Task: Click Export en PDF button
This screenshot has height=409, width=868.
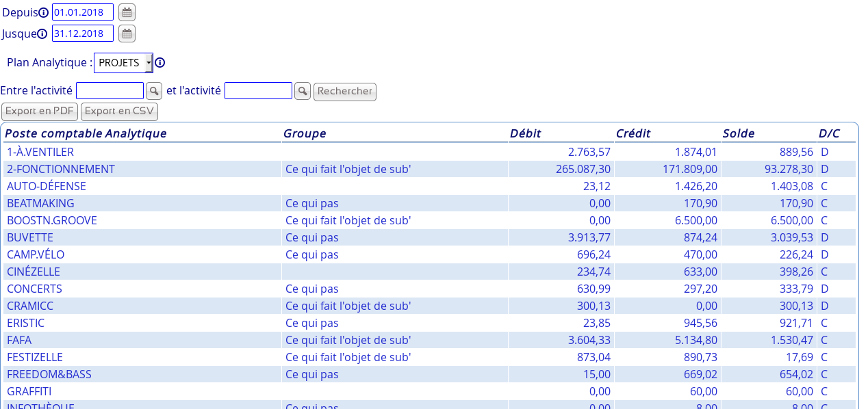Action: click(40, 111)
